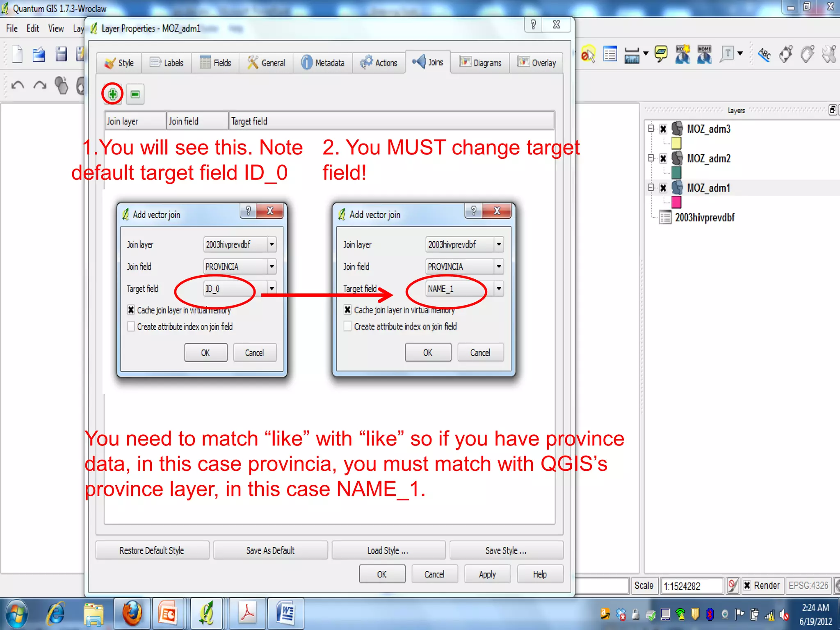
Task: Click Load Style button
Action: pos(388,550)
